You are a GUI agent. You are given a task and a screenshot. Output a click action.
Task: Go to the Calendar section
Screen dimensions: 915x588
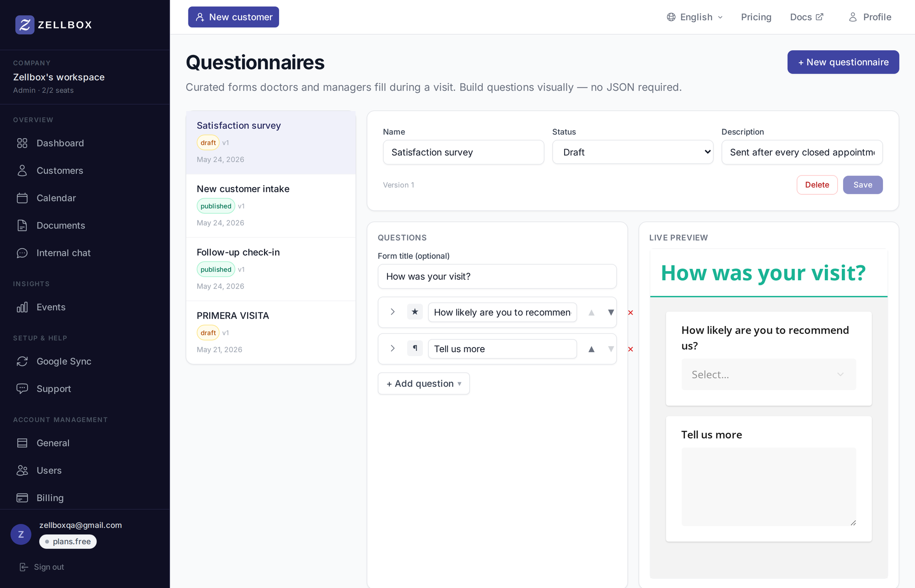[56, 198]
